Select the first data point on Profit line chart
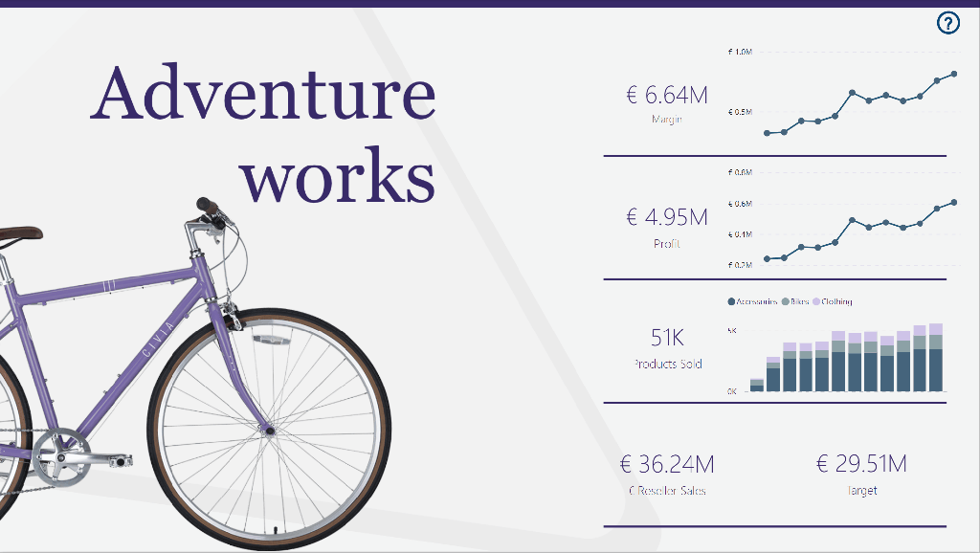 coord(767,258)
